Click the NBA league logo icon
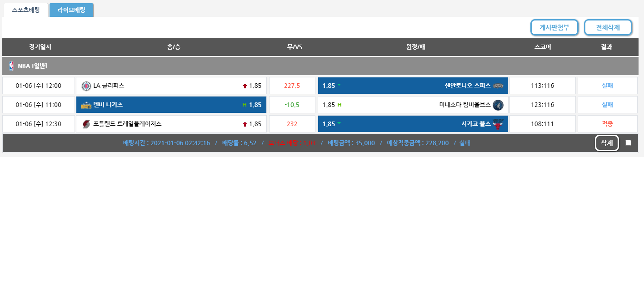Screen dimensions: 644x295 pos(11,66)
